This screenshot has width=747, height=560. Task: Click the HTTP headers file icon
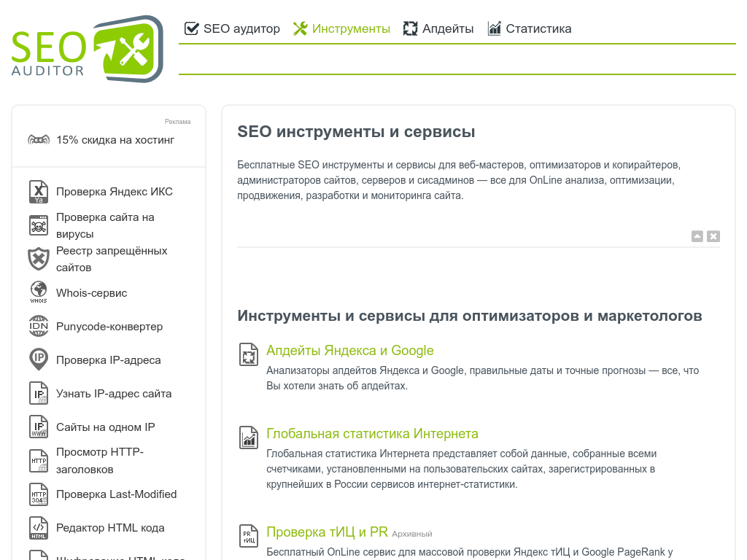(39, 461)
